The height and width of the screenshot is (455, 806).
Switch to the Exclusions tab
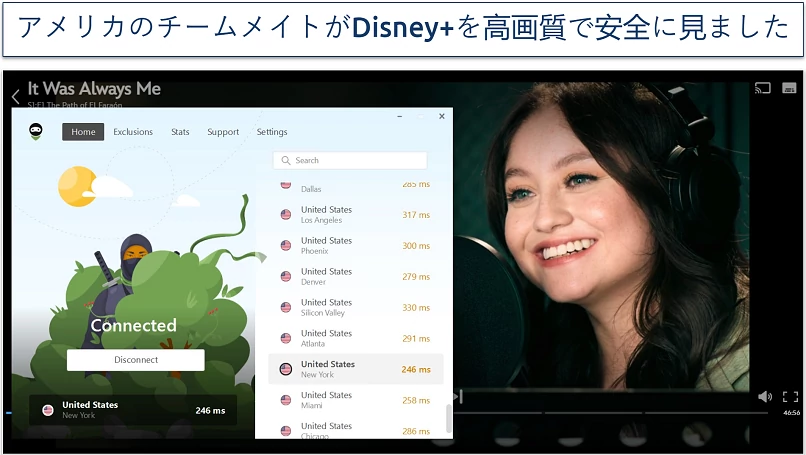[133, 132]
